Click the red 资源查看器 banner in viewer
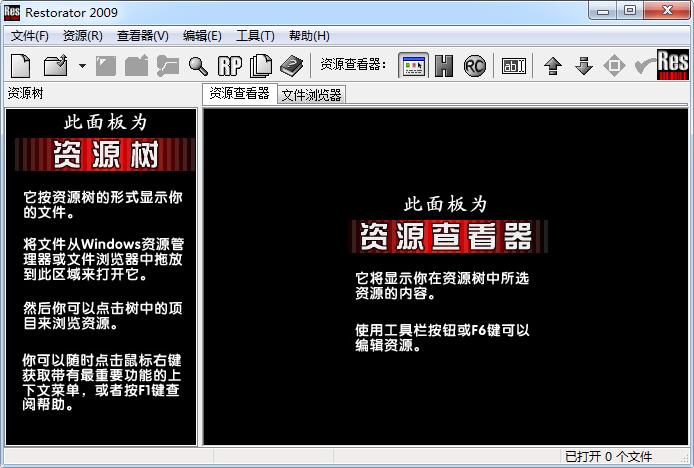This screenshot has height=468, width=694. pos(450,236)
